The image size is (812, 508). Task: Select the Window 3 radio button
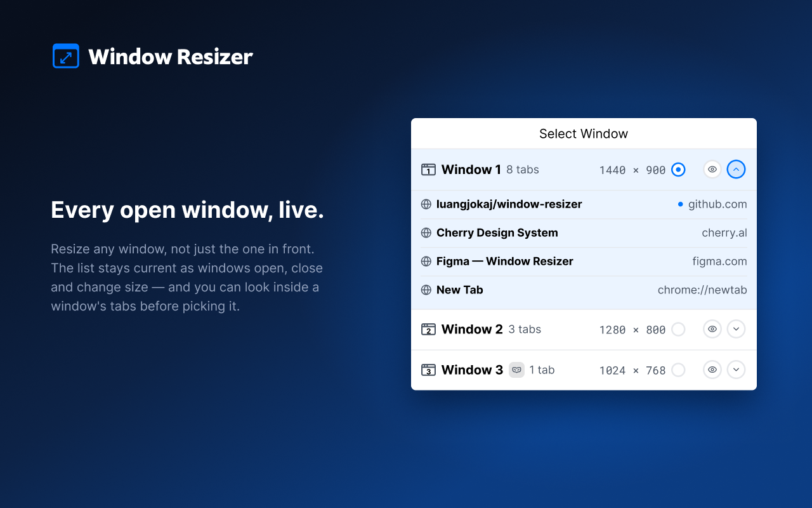tap(678, 370)
